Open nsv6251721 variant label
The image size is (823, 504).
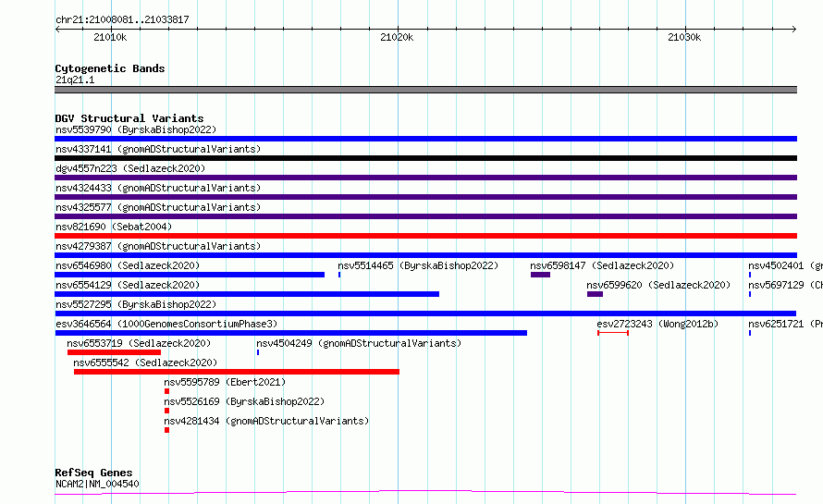pyautogui.click(x=785, y=324)
